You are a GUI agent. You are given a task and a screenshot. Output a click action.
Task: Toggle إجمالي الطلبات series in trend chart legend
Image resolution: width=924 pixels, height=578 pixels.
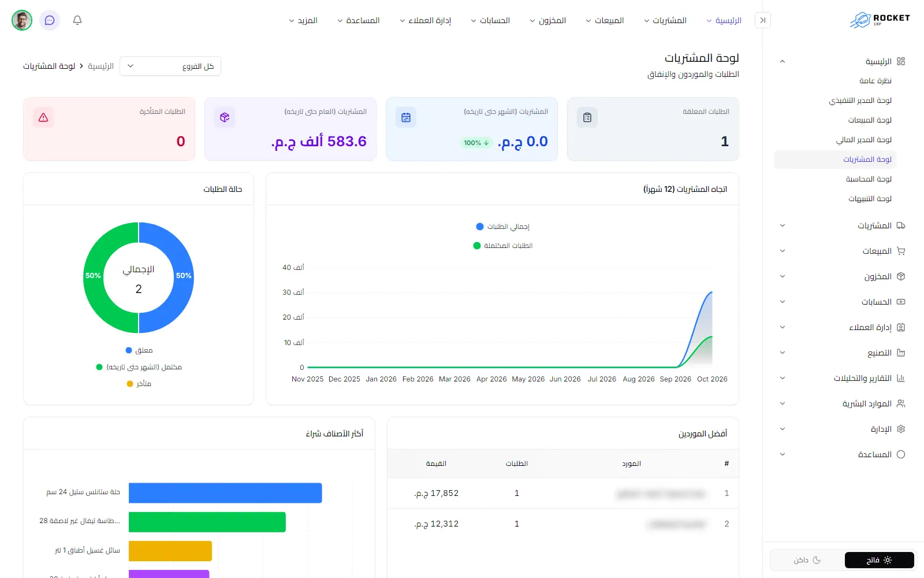coord(502,227)
